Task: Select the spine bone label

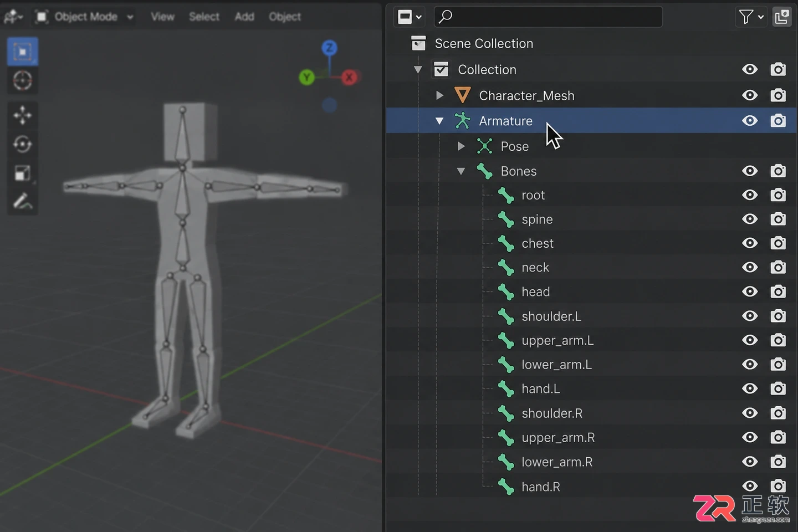Action: (537, 219)
